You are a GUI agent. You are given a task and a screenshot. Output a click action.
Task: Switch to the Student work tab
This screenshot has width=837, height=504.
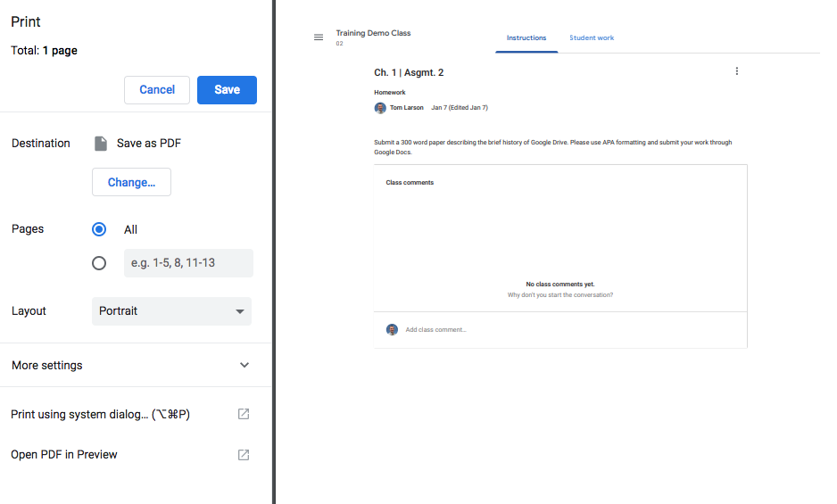pyautogui.click(x=592, y=37)
